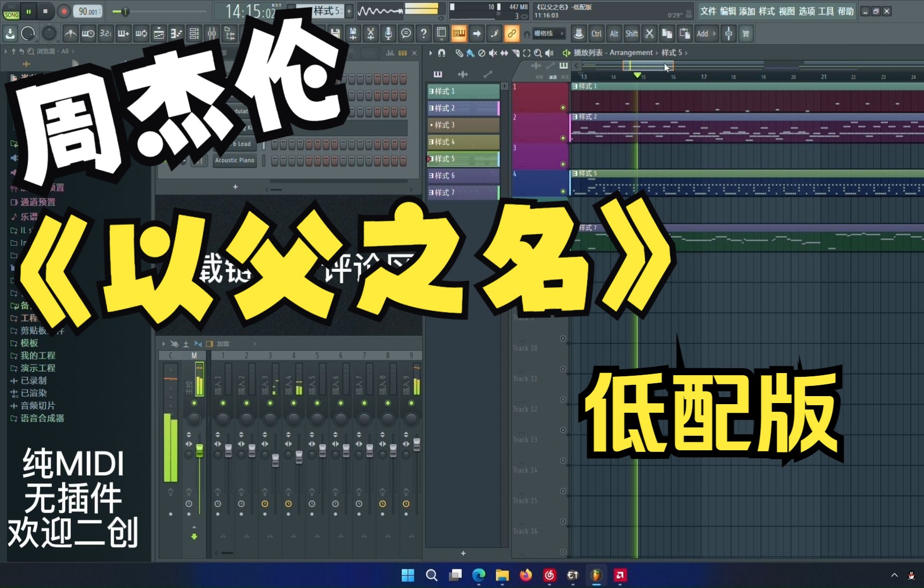Open the help question mark icon

(424, 34)
